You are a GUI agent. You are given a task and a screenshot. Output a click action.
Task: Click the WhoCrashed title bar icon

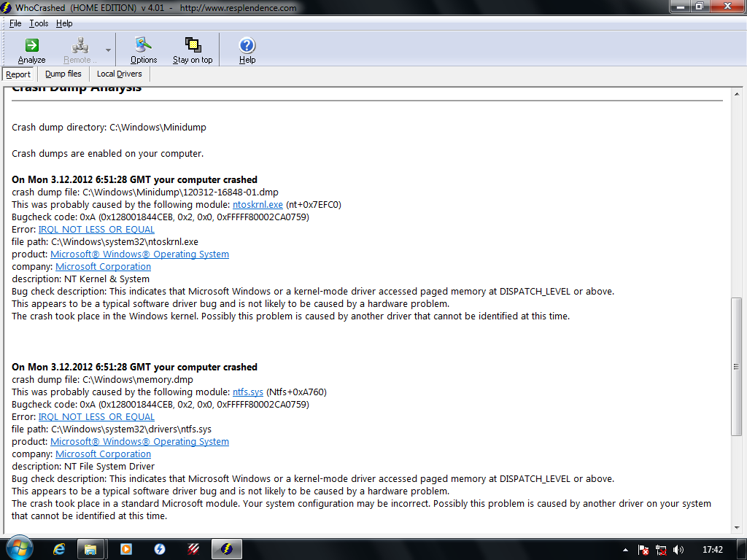point(6,7)
